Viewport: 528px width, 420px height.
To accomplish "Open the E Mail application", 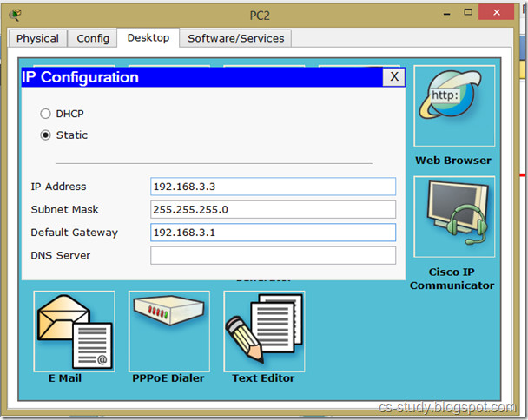I will [x=74, y=331].
